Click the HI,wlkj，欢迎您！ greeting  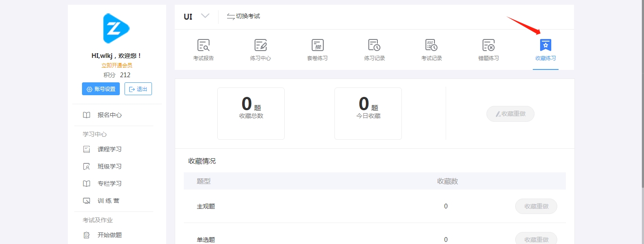click(117, 56)
